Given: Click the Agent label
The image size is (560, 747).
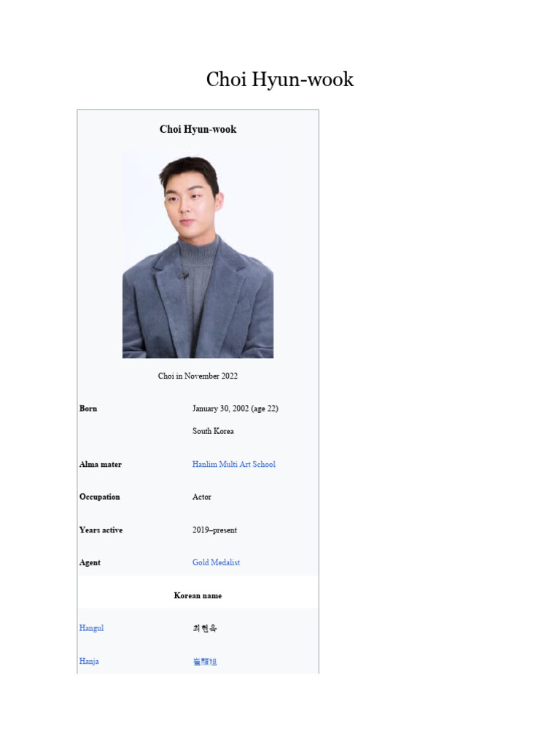Looking at the screenshot, I should (x=90, y=562).
